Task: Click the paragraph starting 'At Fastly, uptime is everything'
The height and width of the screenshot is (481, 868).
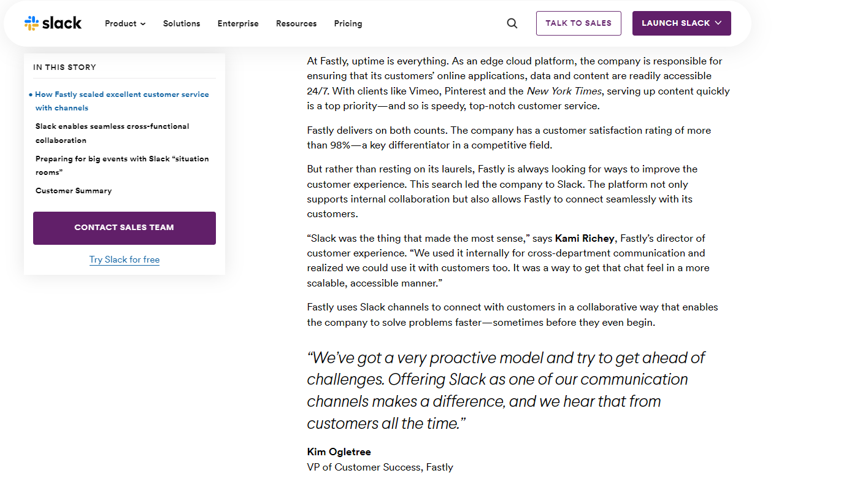Action: tap(518, 83)
